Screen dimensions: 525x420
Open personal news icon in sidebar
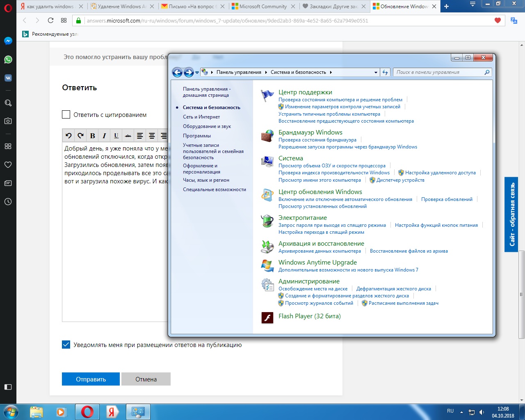[x=8, y=183]
